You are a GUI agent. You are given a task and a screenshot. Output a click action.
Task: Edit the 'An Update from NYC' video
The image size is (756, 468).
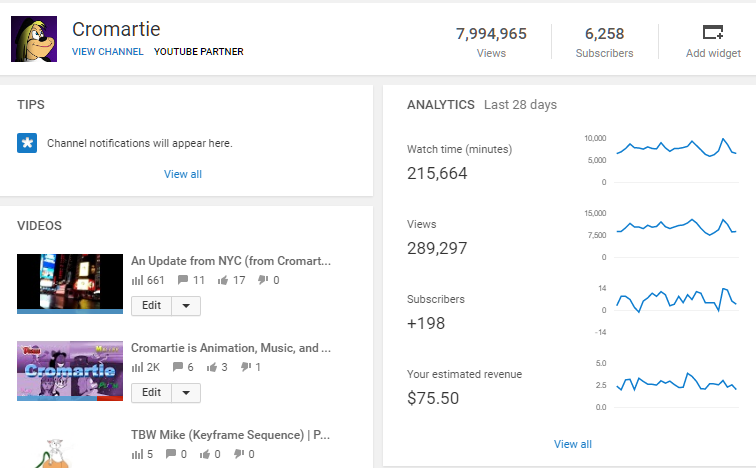pyautogui.click(x=151, y=306)
